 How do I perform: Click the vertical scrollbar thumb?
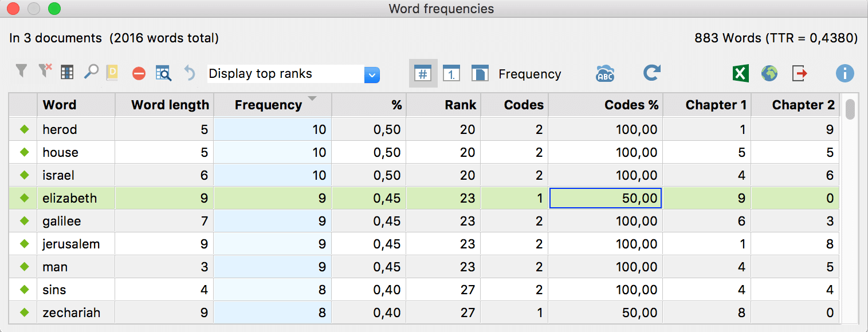tap(850, 109)
